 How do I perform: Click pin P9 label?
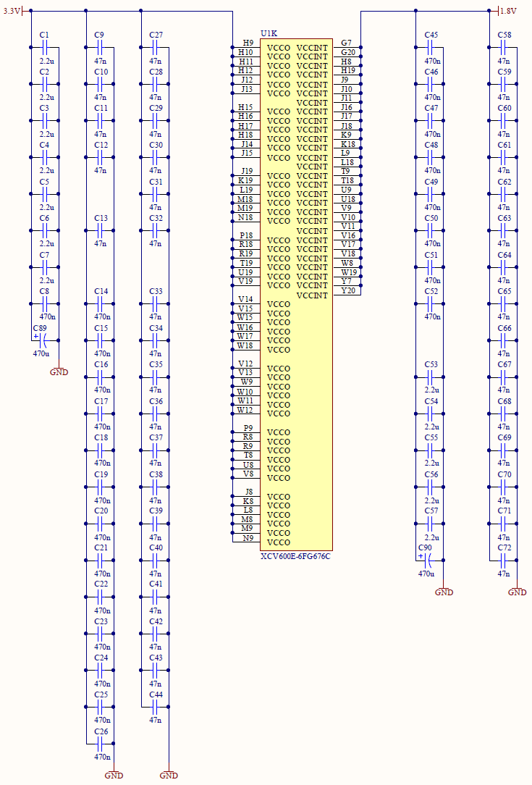[x=248, y=428]
